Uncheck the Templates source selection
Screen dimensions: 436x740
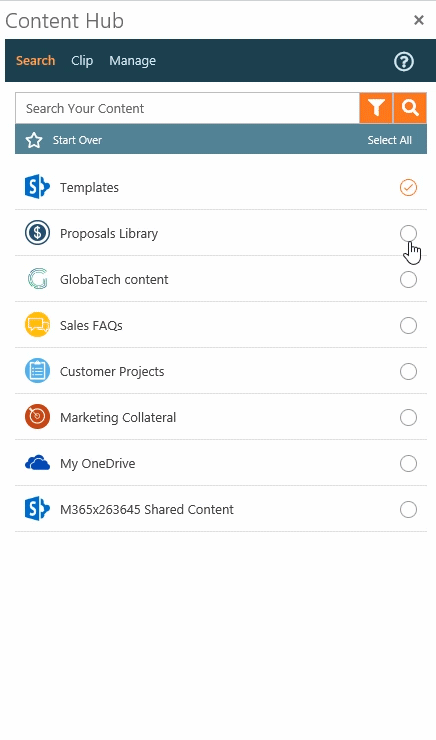coord(408,187)
